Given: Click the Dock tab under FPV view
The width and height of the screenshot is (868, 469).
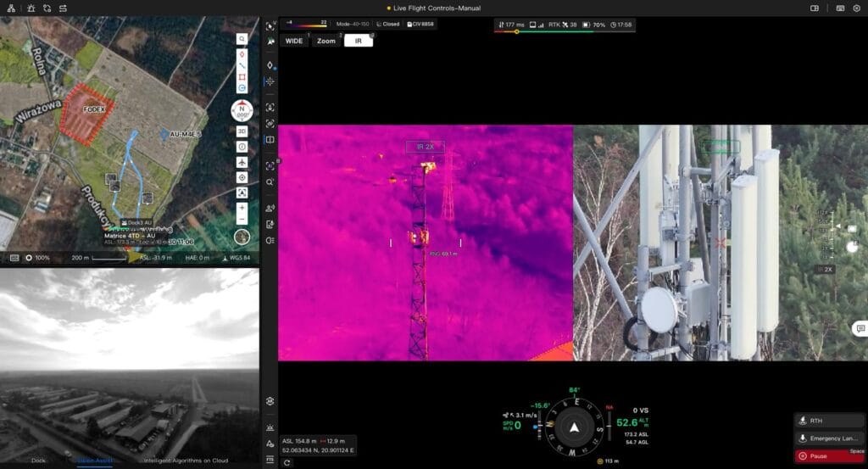Looking at the screenshot, I should click(38, 461).
